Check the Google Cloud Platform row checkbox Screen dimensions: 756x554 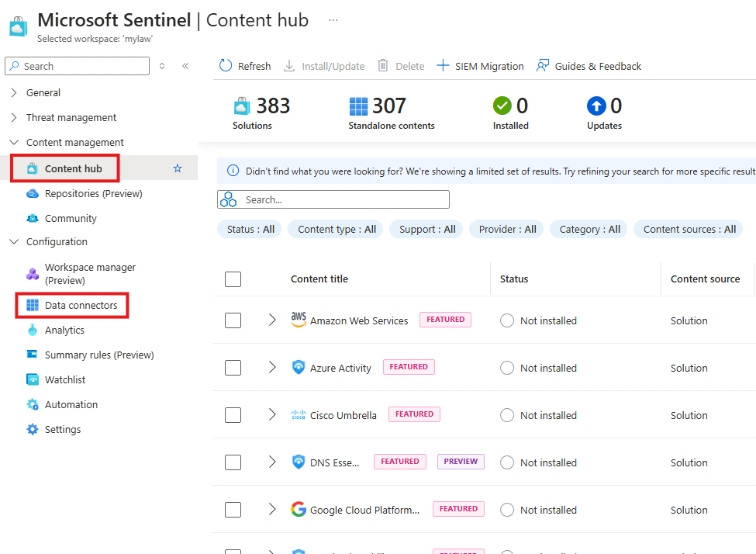[x=233, y=510]
